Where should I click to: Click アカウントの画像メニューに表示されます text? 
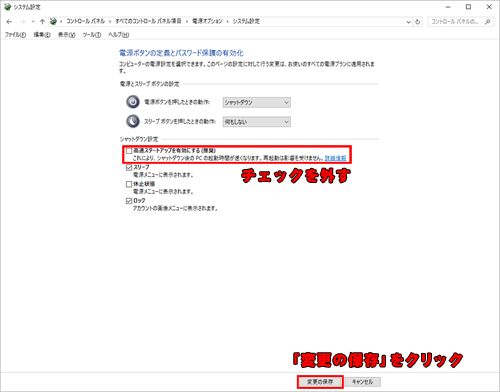tap(175, 209)
